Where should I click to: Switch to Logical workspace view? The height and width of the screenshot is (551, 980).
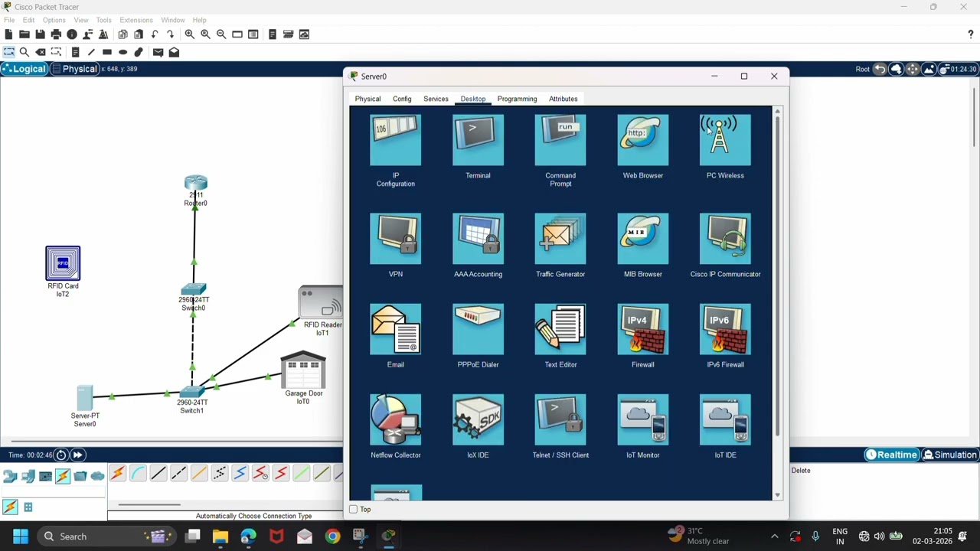pos(24,69)
